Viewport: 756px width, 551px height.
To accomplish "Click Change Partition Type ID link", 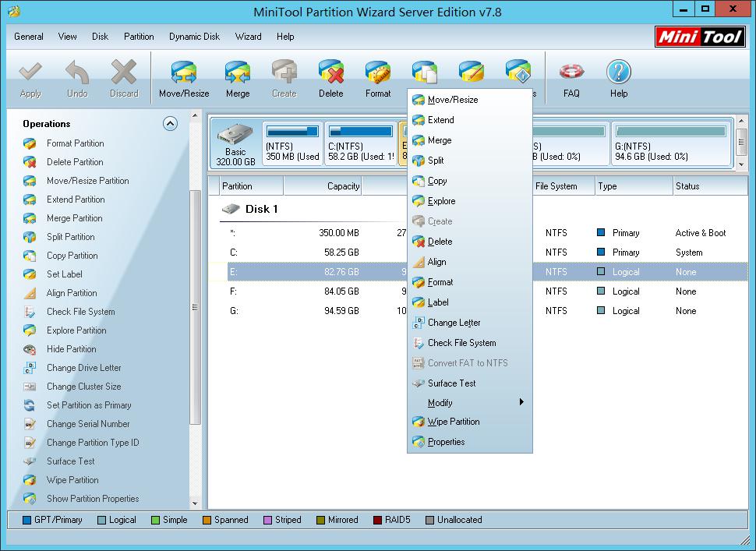I will click(x=93, y=443).
